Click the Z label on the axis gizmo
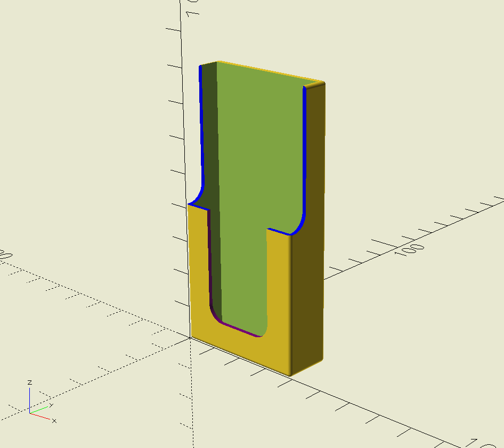This screenshot has width=504, height=448. [30, 382]
